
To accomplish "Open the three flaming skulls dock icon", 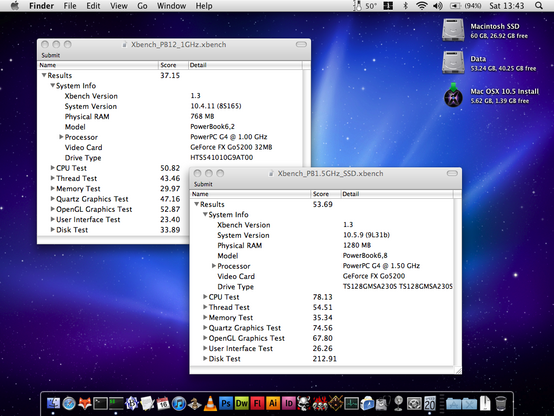I will tap(320, 403).
